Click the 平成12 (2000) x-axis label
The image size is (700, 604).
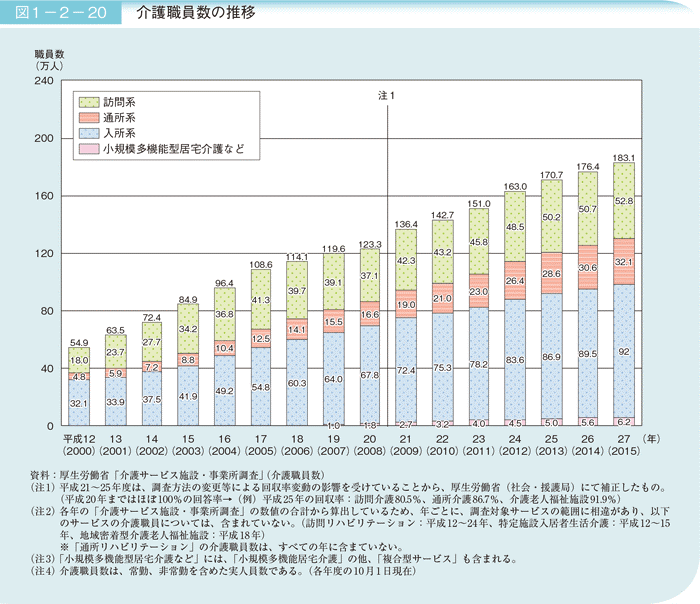click(79, 446)
